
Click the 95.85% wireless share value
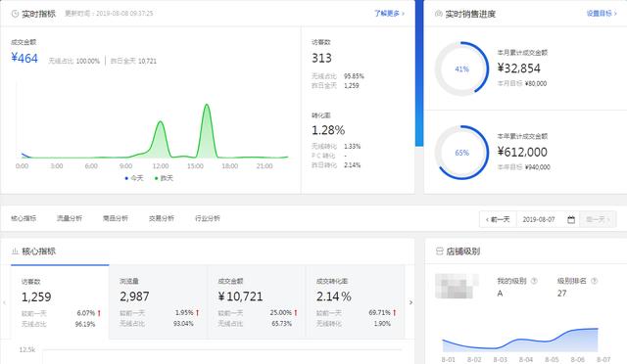[354, 76]
